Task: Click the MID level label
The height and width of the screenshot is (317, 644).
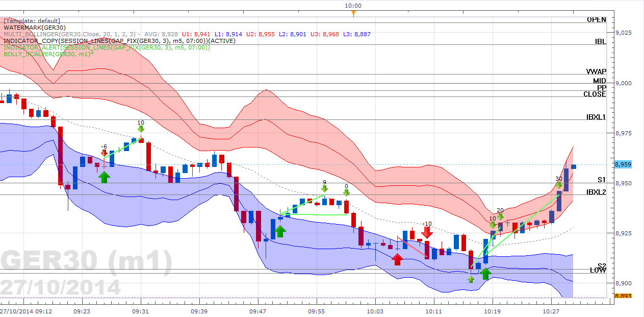Action: 599,81
